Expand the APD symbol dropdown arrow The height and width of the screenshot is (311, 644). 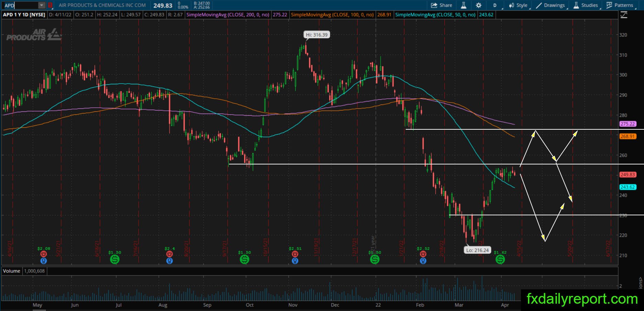42,5
